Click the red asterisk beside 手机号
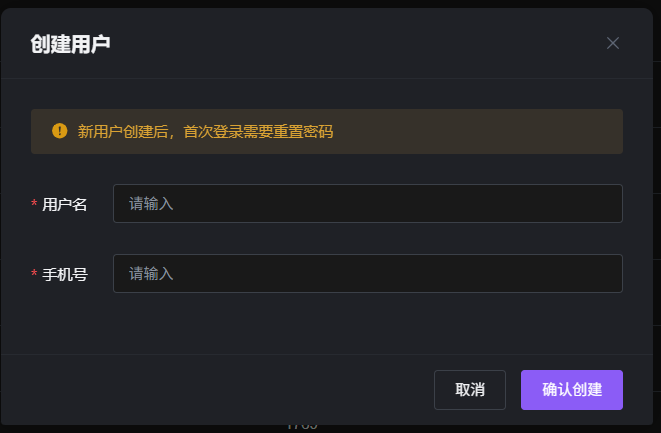 pyautogui.click(x=34, y=274)
